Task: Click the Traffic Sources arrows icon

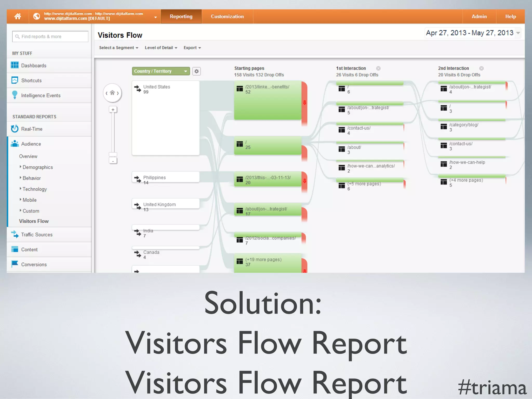Action: tap(15, 234)
